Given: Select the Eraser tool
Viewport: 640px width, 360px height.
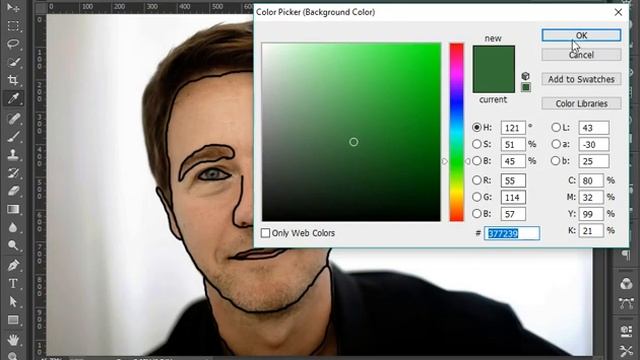Looking at the screenshot, I should (13, 191).
